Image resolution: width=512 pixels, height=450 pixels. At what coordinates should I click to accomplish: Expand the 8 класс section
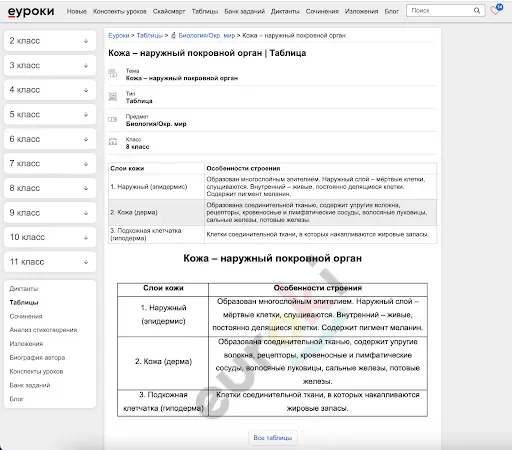point(50,188)
